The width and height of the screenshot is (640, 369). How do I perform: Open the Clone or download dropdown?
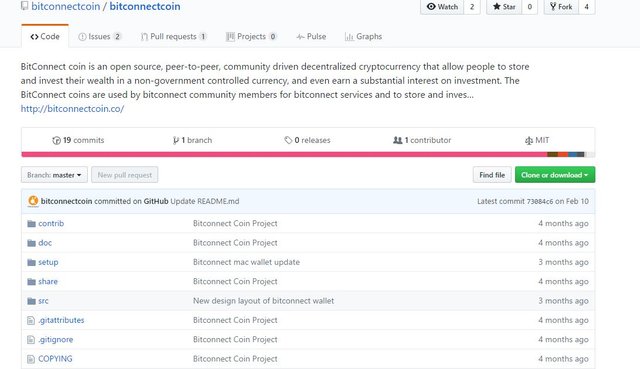click(x=555, y=175)
